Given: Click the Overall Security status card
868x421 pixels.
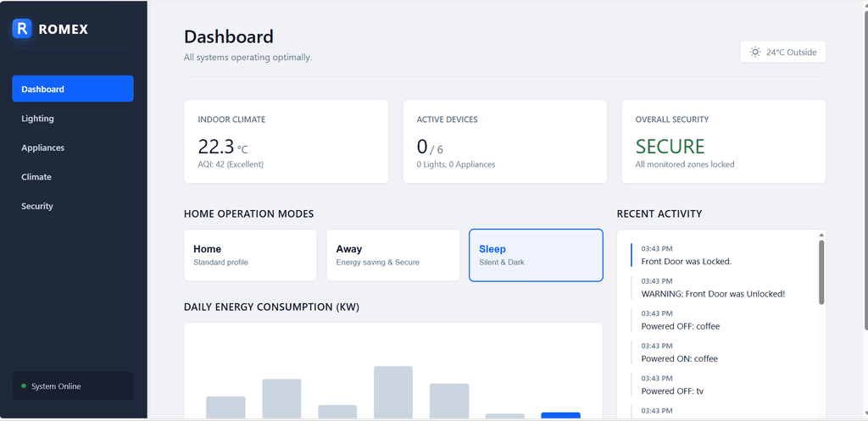Looking at the screenshot, I should tap(723, 141).
